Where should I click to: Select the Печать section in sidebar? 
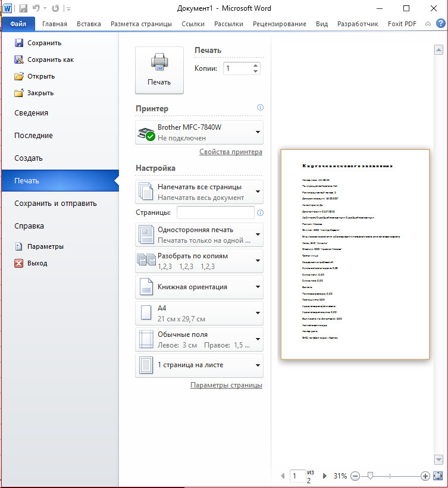59,180
